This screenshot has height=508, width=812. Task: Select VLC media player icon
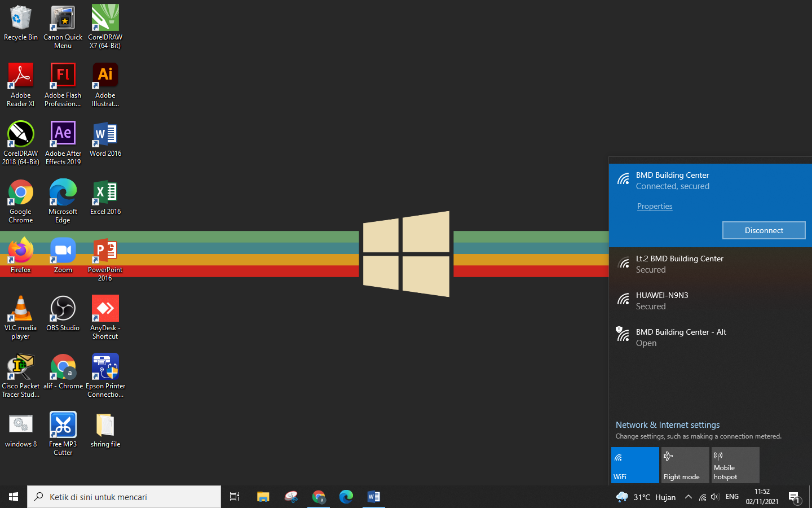tap(21, 318)
